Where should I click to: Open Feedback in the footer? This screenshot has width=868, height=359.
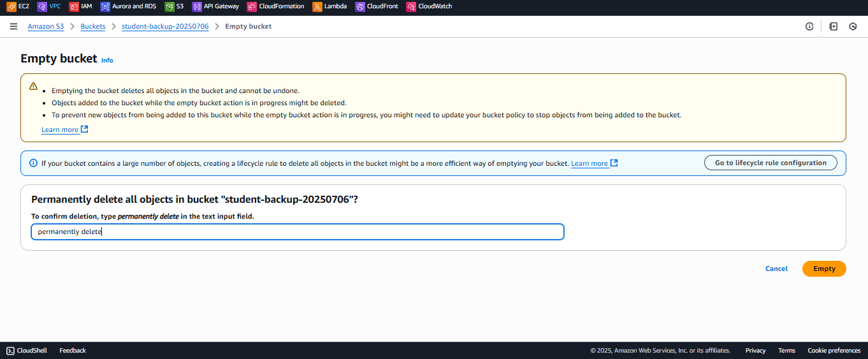pyautogui.click(x=73, y=351)
